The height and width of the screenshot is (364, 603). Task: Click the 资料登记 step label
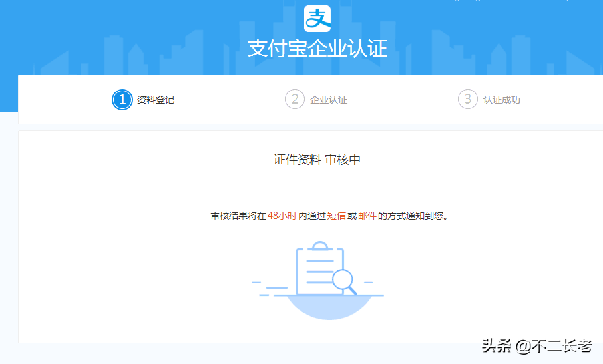click(156, 100)
